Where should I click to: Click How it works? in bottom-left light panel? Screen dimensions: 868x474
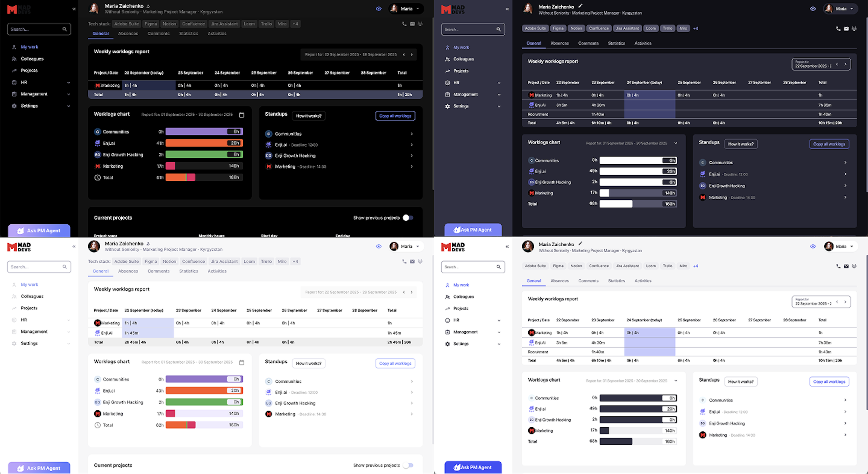(x=308, y=363)
